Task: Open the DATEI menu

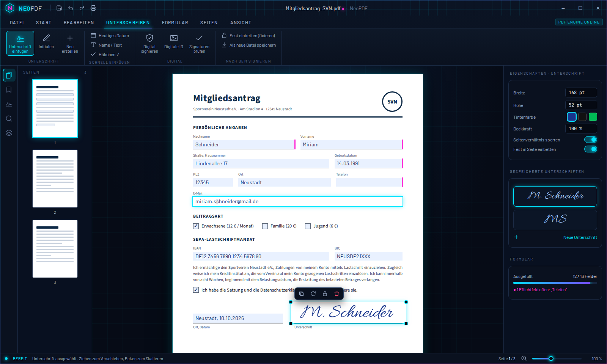Action: (x=17, y=23)
